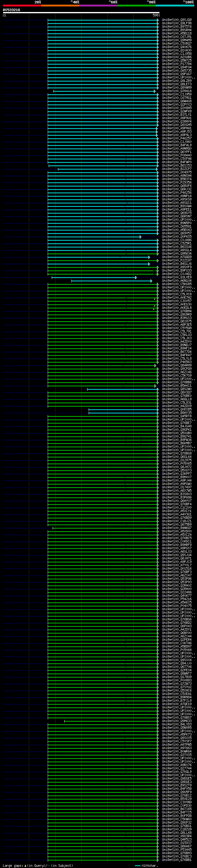Click the UniRef100_Q9GP32 label
The image size is (197, 868).
point(177,823)
